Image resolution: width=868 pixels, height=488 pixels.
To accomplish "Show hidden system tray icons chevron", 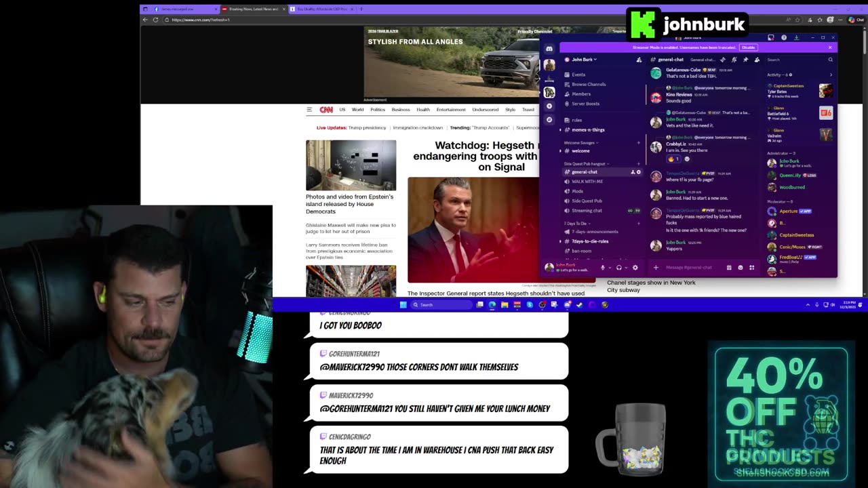I will click(808, 305).
